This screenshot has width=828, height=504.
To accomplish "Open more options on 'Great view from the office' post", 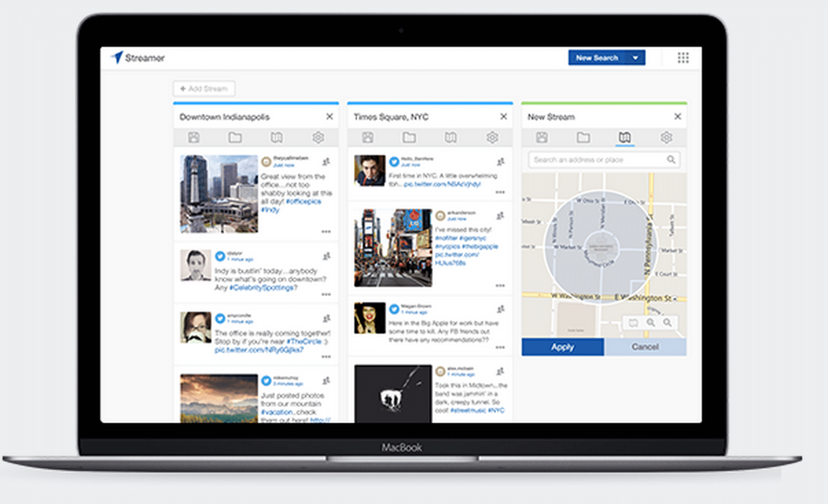I will pos(326,232).
